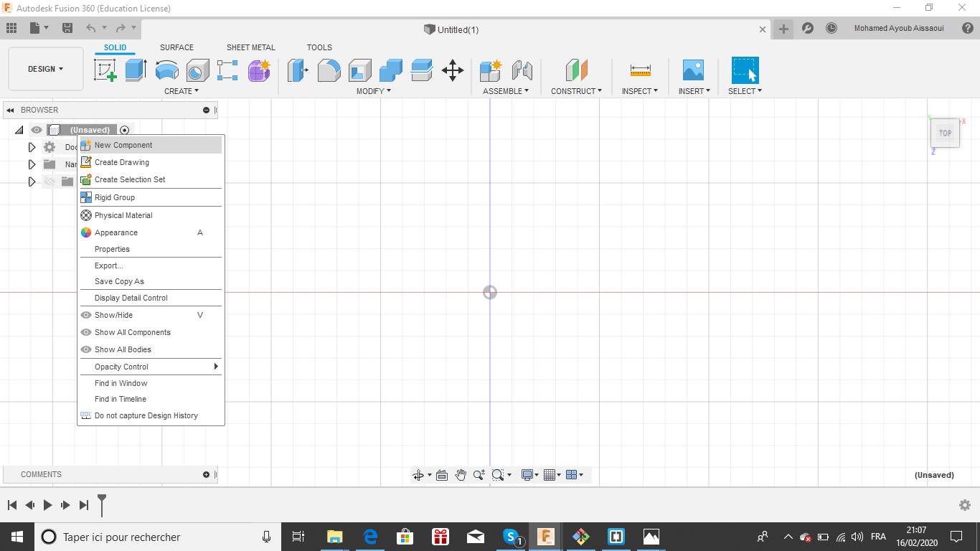
Task: Expand the Document Settings tree node
Action: click(x=32, y=147)
